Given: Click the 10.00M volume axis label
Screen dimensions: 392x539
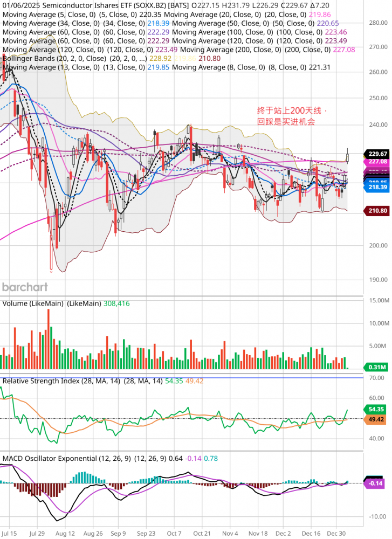Looking at the screenshot, I should pos(379,323).
